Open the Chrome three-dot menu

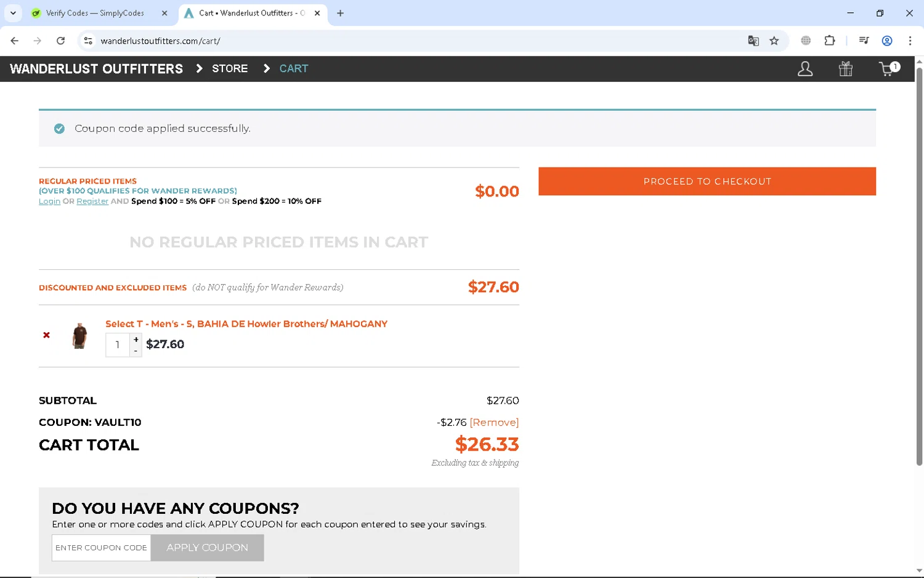click(x=910, y=41)
